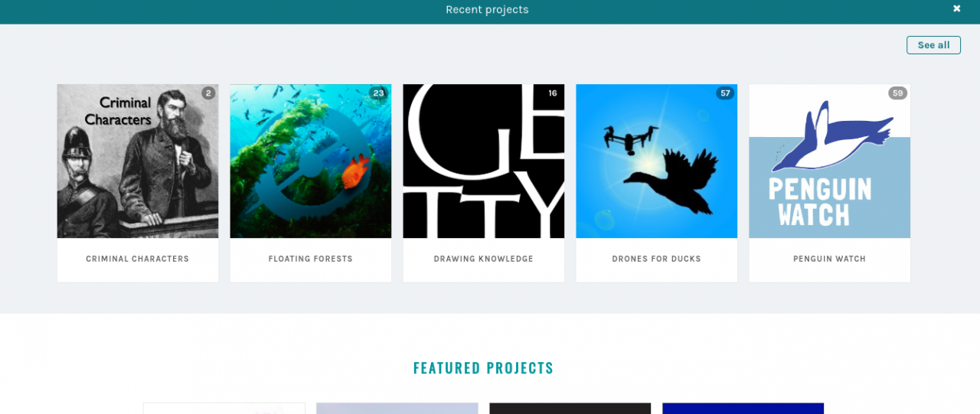Click the Criminal Characters title link
The height and width of the screenshot is (414, 980).
[138, 259]
